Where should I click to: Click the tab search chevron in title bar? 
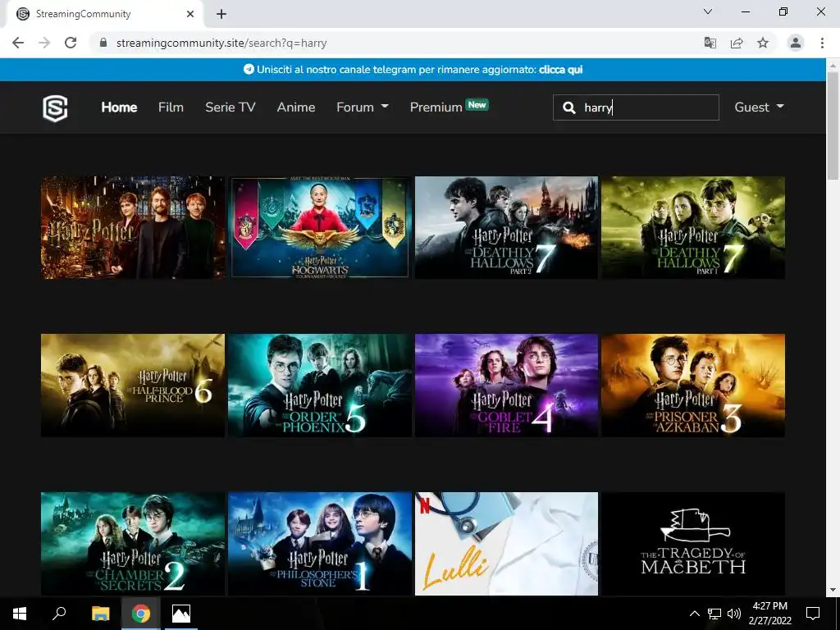coord(708,11)
